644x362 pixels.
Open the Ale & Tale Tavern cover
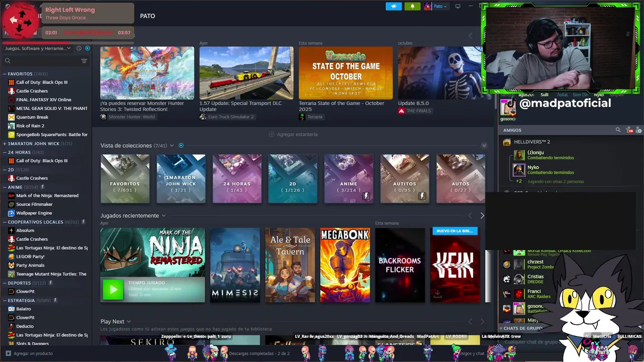click(x=290, y=265)
